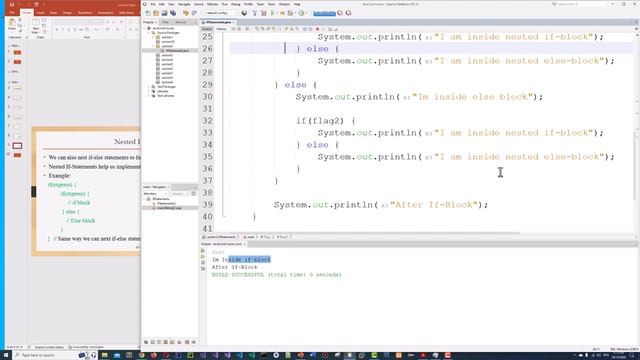Image resolution: width=640 pixels, height=360 pixels.
Task: Switch to Services tab in Projects panel
Action: point(180,22)
